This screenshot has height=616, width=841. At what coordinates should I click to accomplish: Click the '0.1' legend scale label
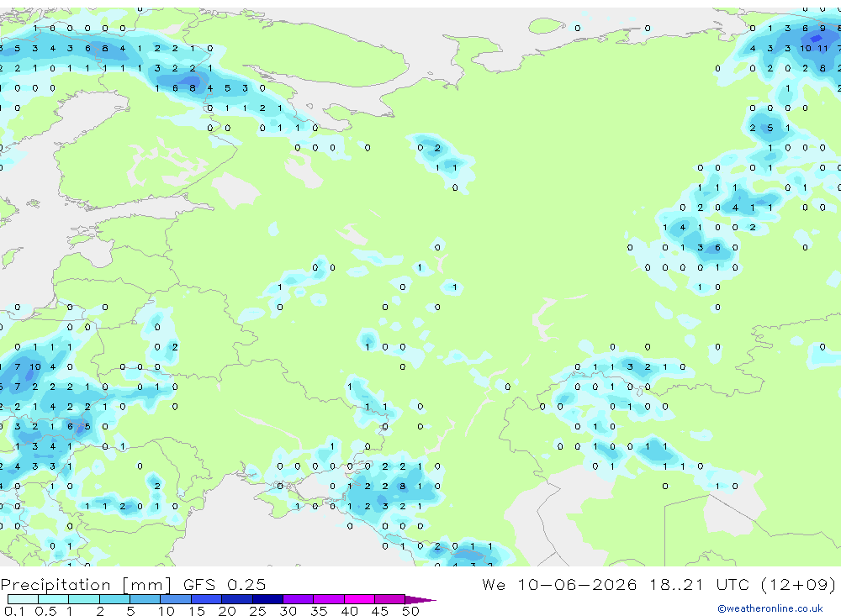pos(14,611)
